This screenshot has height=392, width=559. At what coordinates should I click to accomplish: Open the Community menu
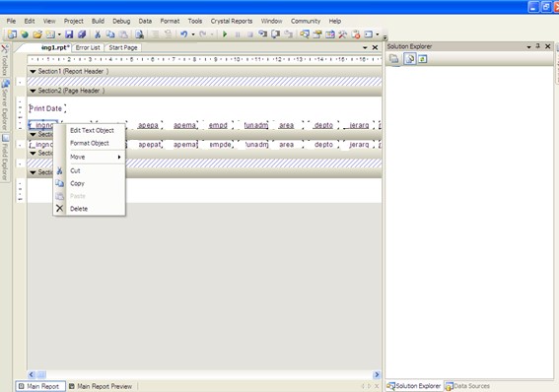[306, 21]
